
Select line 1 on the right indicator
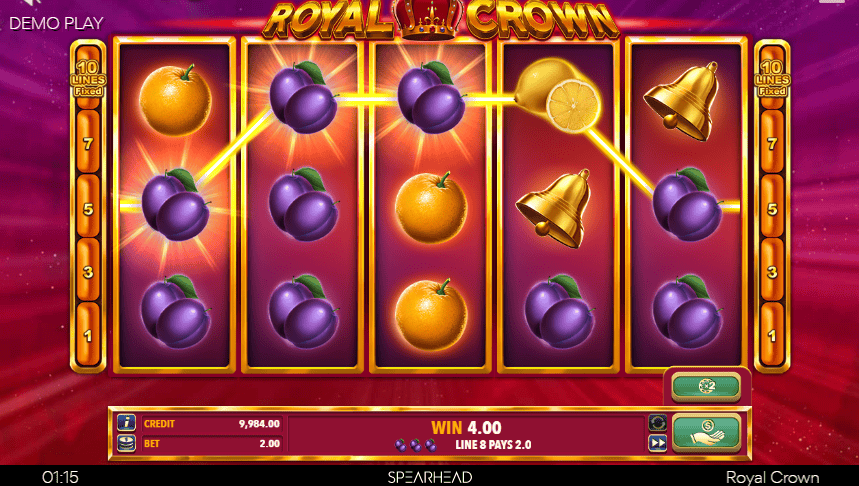coord(772,335)
